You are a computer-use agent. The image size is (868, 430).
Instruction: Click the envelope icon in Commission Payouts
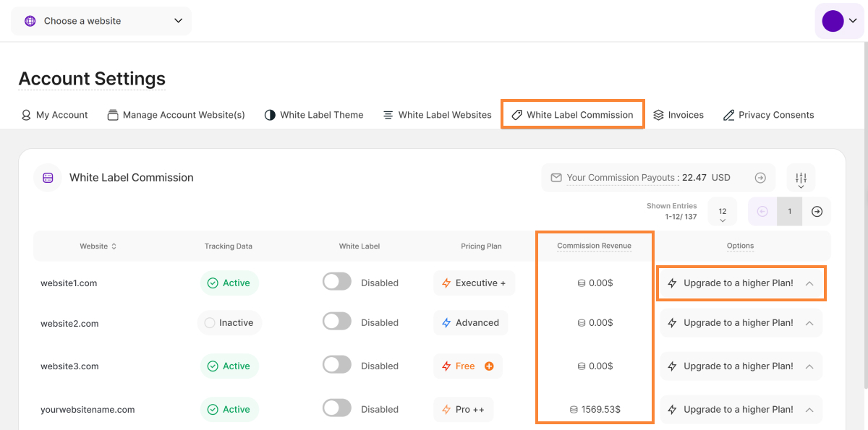(556, 178)
